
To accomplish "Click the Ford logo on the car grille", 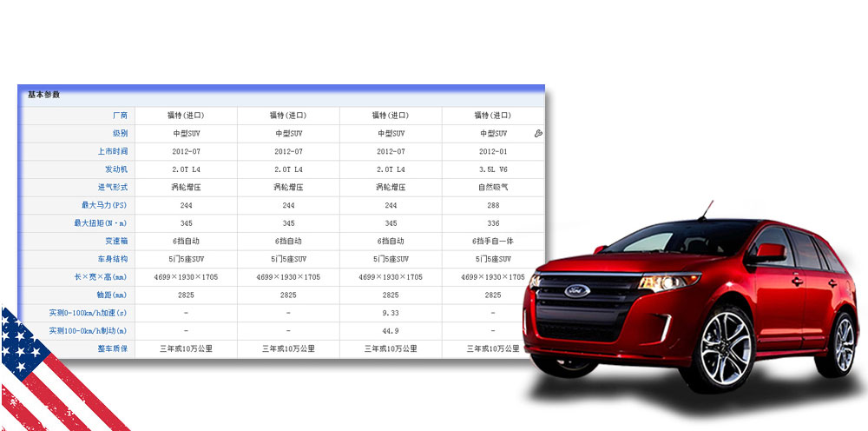I will coord(575,291).
